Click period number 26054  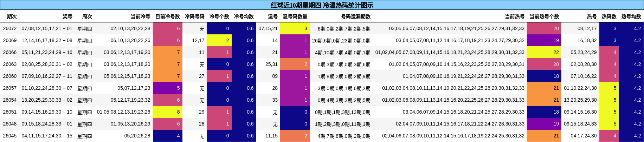click(x=10, y=100)
